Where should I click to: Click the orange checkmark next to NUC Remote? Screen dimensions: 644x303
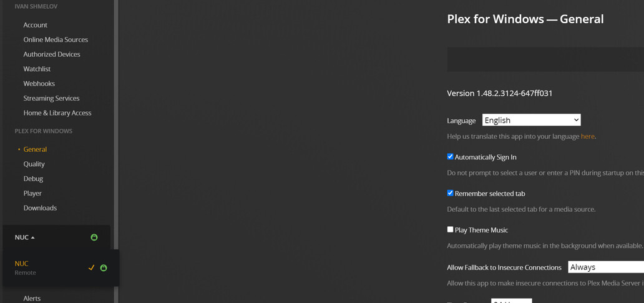[x=92, y=267]
